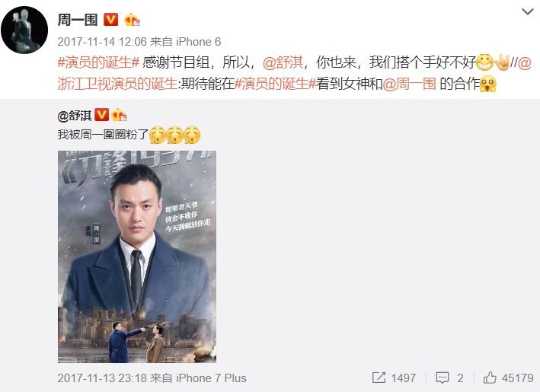Image resolution: width=540 pixels, height=392 pixels.
Task: Click the iPhone 7 Plus source link
Action: pos(211,378)
